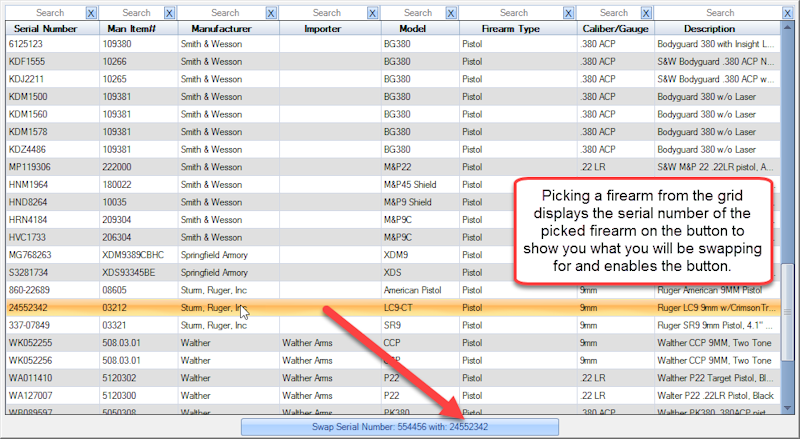Select row with serial KDZ4486
Screen dimensions: 800x439
click(x=393, y=150)
